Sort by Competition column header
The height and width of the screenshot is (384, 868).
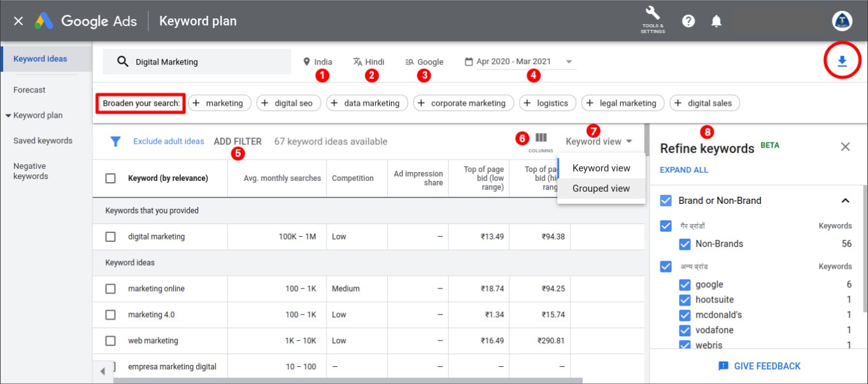click(x=353, y=178)
